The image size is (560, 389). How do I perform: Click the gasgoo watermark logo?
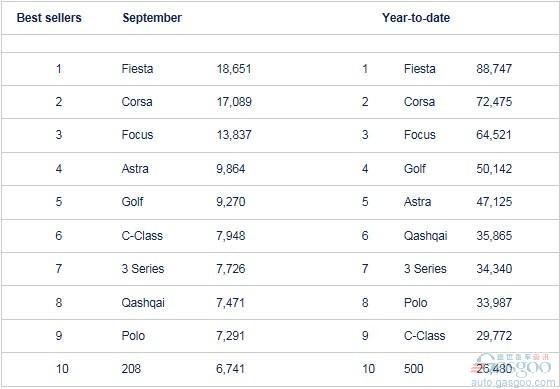(x=514, y=370)
